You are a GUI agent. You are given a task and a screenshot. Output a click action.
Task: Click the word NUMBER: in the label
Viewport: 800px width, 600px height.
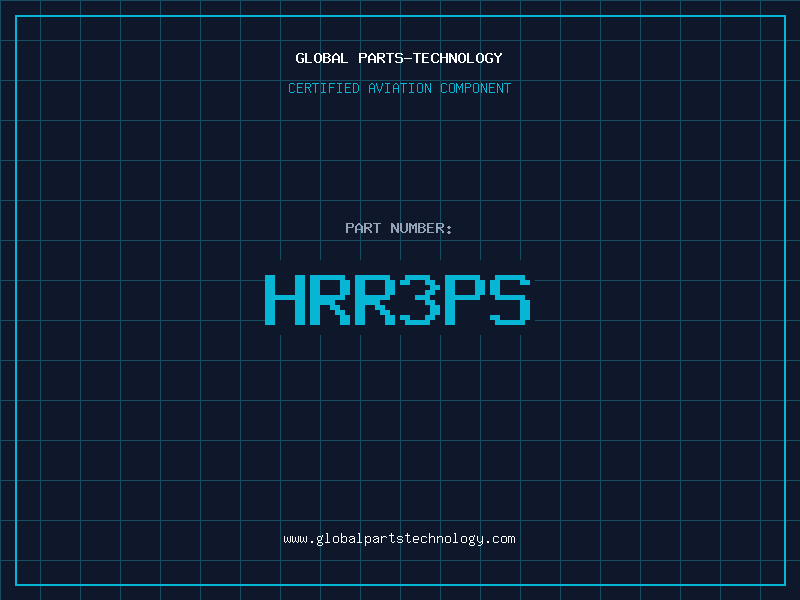[x=421, y=228]
